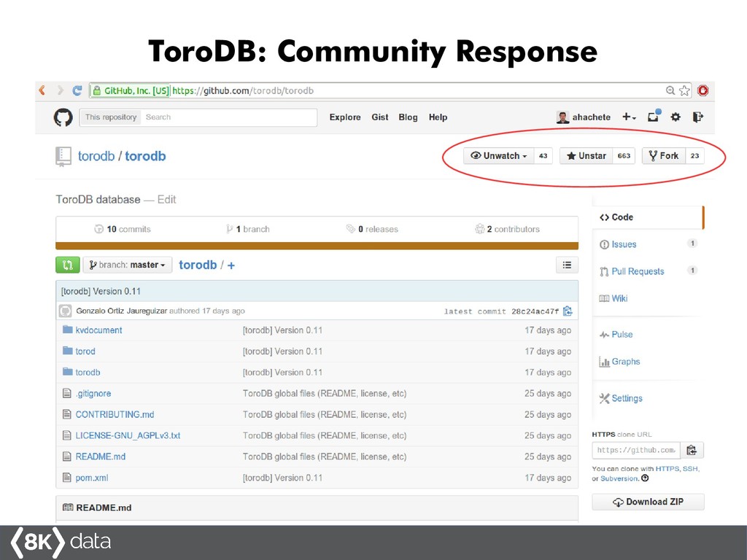This screenshot has width=747, height=560.
Task: Click README.md header book icon
Action: point(68,507)
